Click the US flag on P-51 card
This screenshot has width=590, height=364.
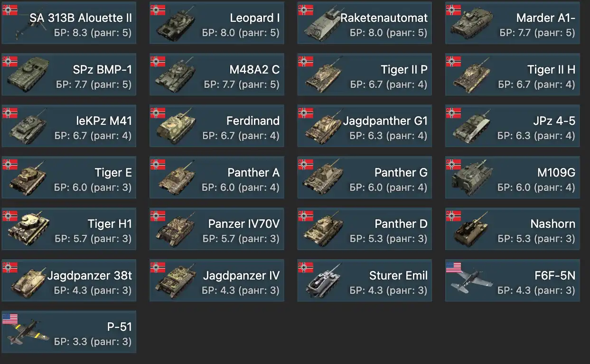click(x=10, y=318)
